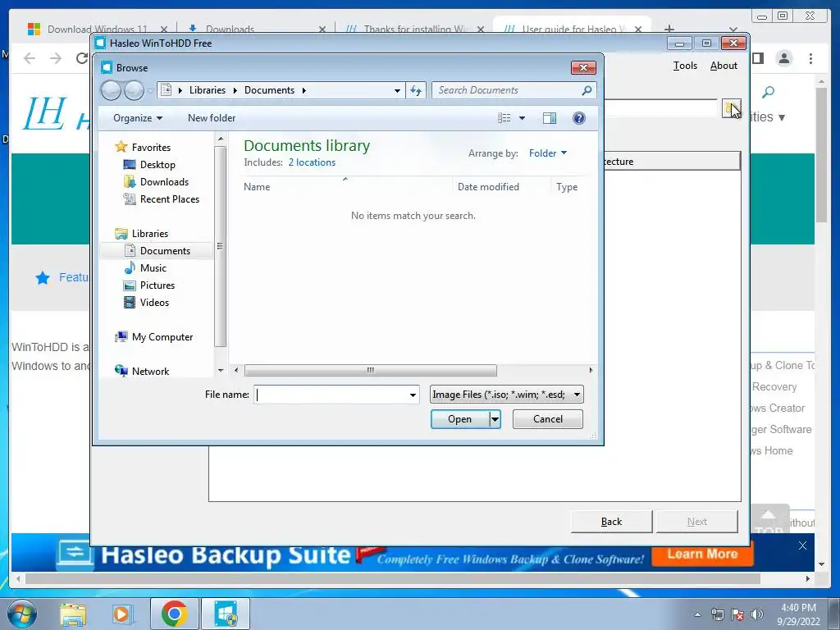Switch to WinToHDD on the taskbar
Viewport: 840px width, 630px height.
226,614
